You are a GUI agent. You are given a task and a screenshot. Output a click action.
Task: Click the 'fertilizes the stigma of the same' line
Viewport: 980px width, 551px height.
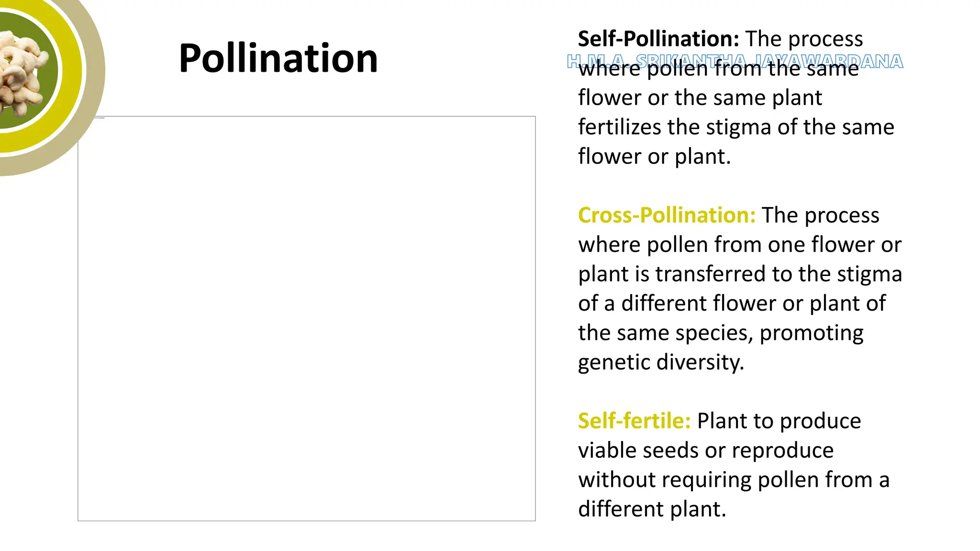point(735,127)
